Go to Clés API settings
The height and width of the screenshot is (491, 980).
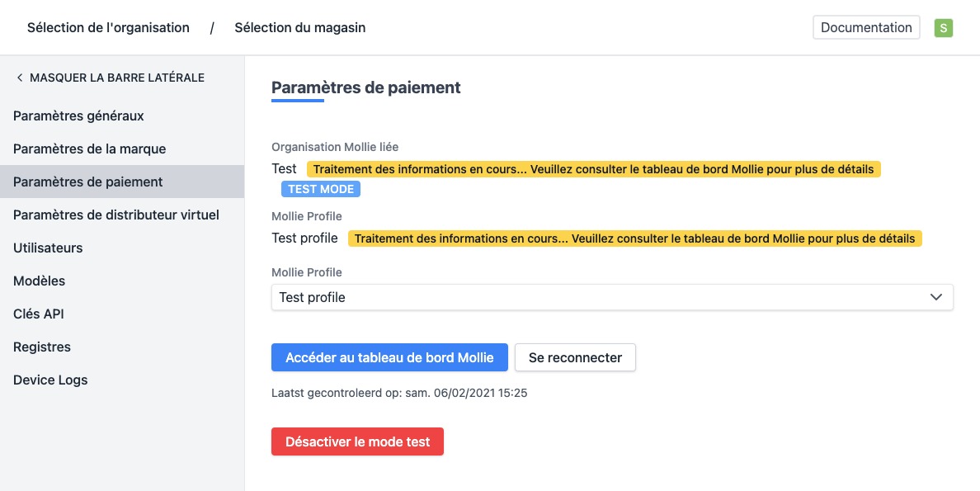point(38,314)
